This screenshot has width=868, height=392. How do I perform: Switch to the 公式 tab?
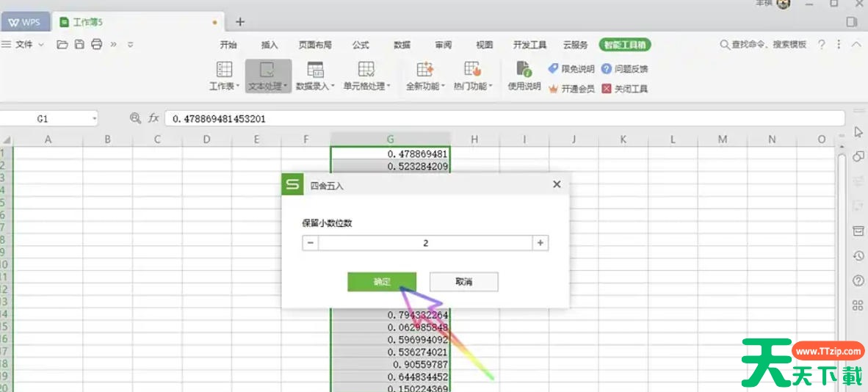pyautogui.click(x=361, y=45)
